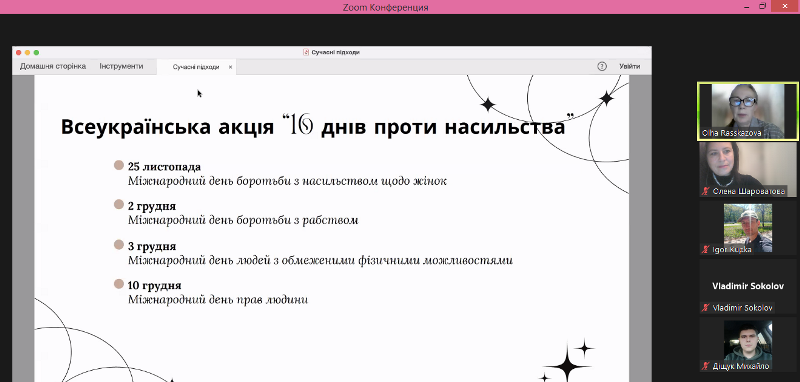Click muted mic icon beside Єлена Шароватова
The image size is (800, 382).
coord(706,191)
